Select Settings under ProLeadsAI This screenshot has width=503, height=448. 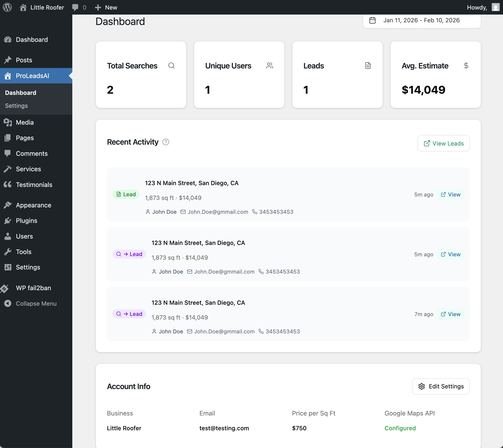pos(16,106)
